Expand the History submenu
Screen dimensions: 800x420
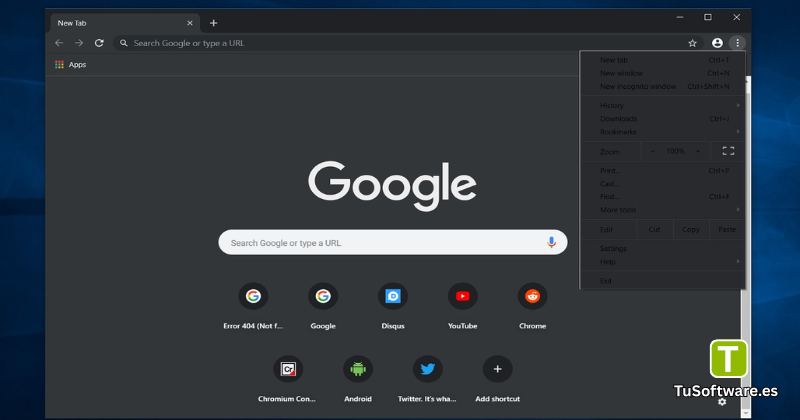pos(662,105)
